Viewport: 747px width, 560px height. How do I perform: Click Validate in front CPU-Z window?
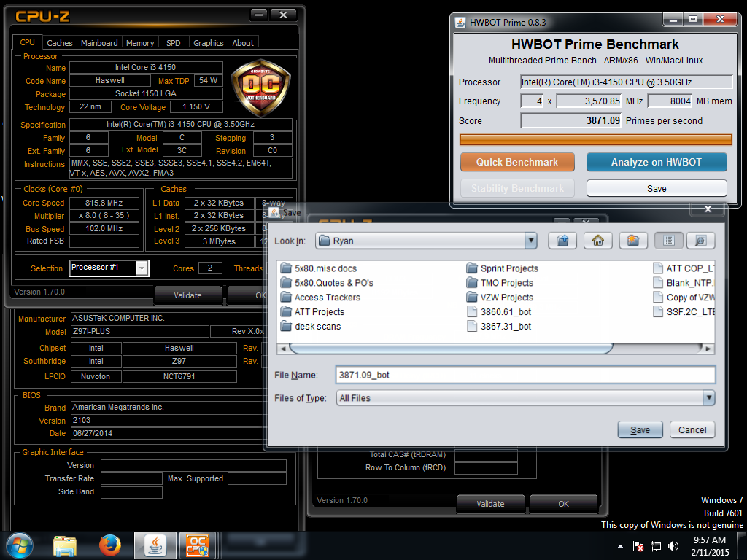click(187, 295)
